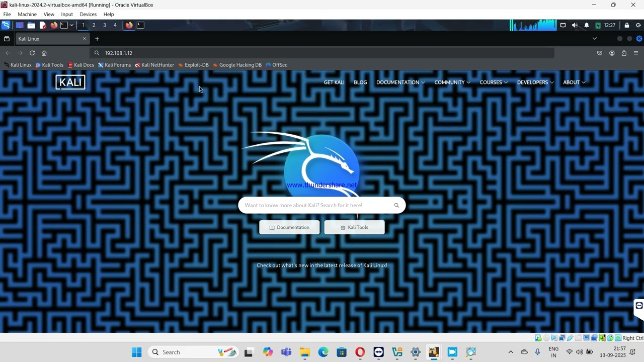This screenshot has height=362, width=644.
Task: Open the Firefox hamburger application menu
Action: tap(636, 53)
